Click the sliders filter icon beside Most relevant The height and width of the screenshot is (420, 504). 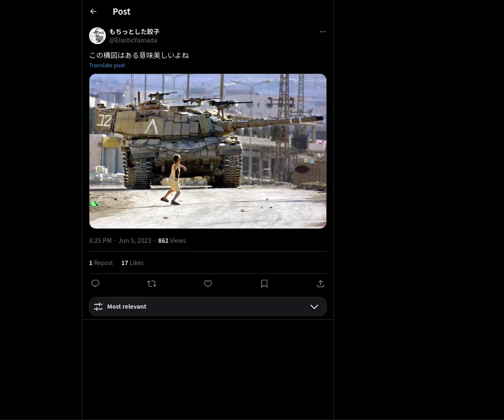[98, 307]
